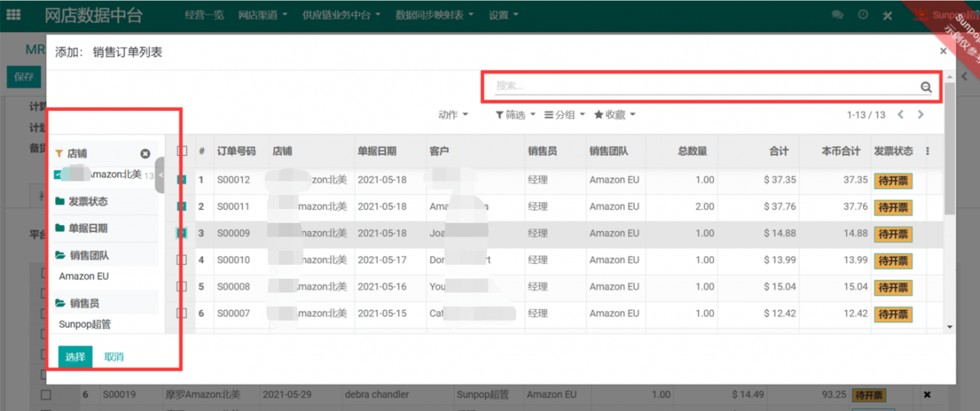
Task: Filter by Amazon EU sales team
Action: coord(84,276)
